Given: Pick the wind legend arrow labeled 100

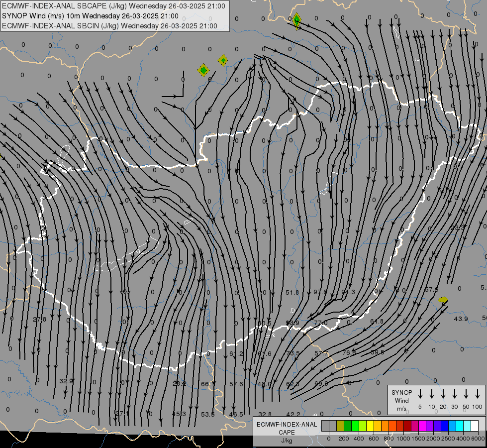Looking at the screenshot, I should pyautogui.click(x=478, y=394).
